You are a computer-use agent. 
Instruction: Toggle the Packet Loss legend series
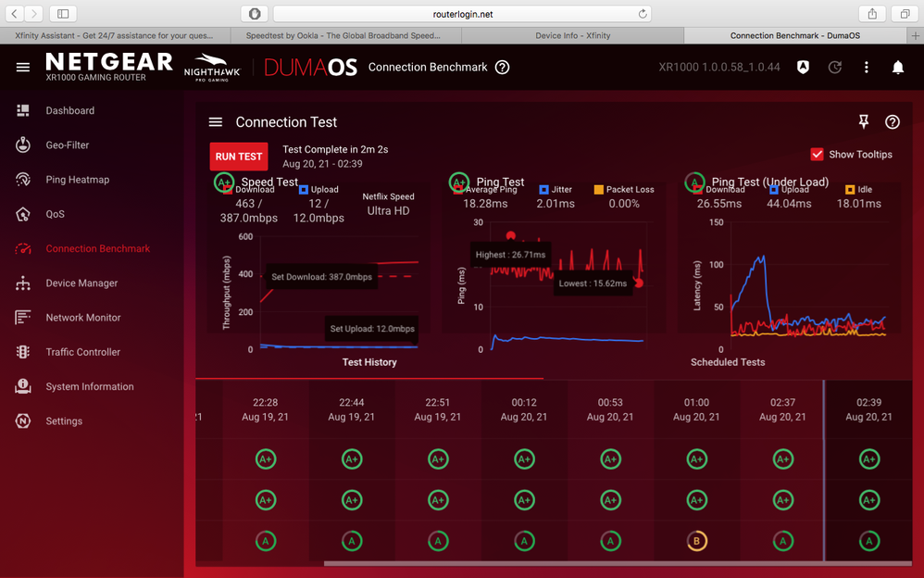pos(624,189)
